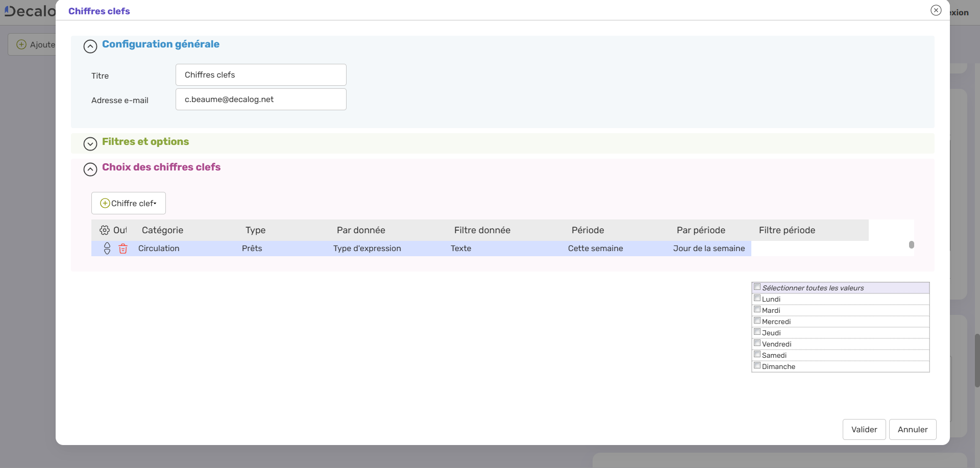Click the reorder arrows icon on Circulation row
This screenshot has width=980, height=468.
click(107, 249)
